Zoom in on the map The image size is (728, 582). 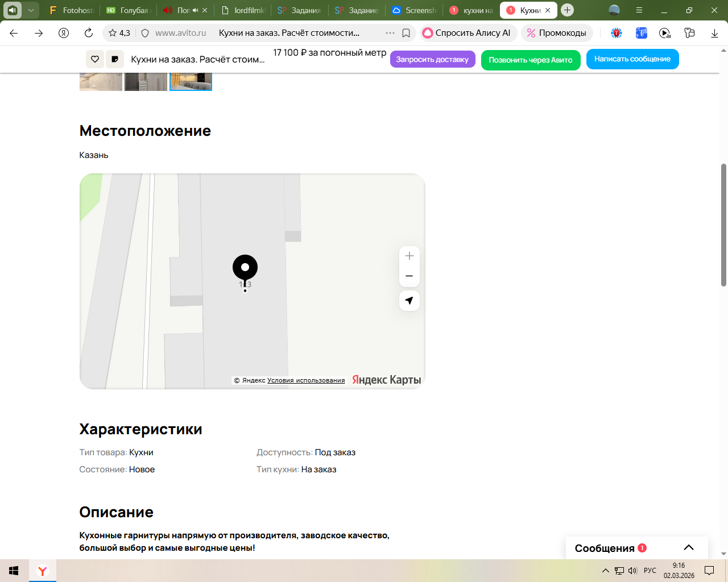(409, 256)
